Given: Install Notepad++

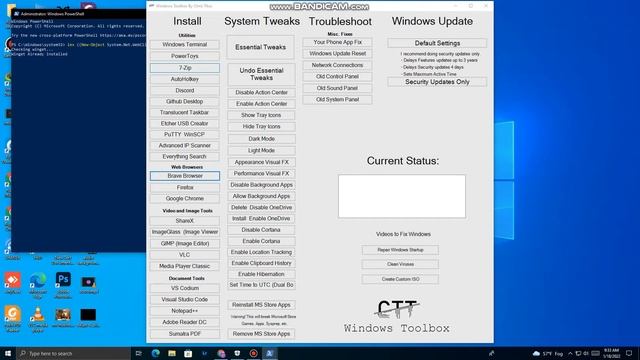Looking at the screenshot, I should click(185, 311).
